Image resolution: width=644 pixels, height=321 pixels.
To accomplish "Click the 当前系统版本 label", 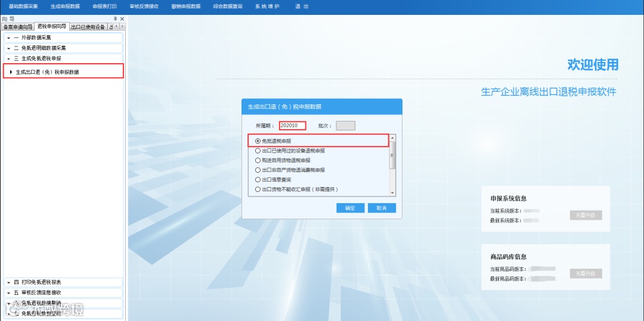I will (506, 211).
